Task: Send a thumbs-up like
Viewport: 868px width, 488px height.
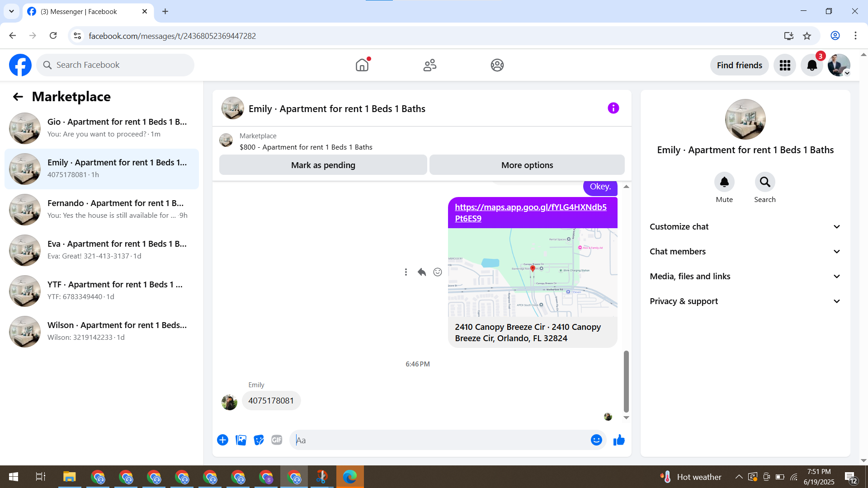Action: [619, 440]
